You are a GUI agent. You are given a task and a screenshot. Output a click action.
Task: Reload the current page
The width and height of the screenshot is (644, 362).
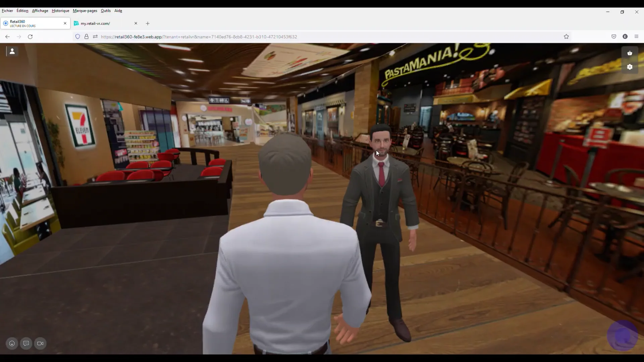(30, 37)
